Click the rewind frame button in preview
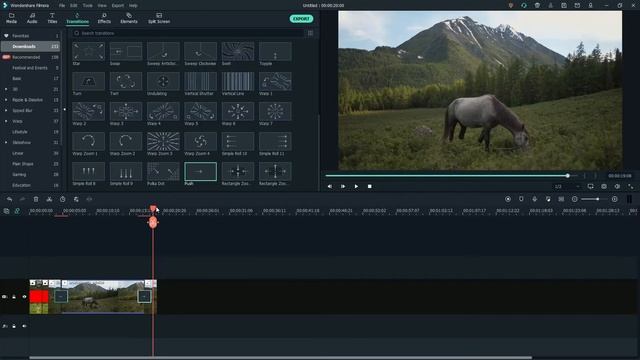This screenshot has height=360, width=640. pos(330,187)
